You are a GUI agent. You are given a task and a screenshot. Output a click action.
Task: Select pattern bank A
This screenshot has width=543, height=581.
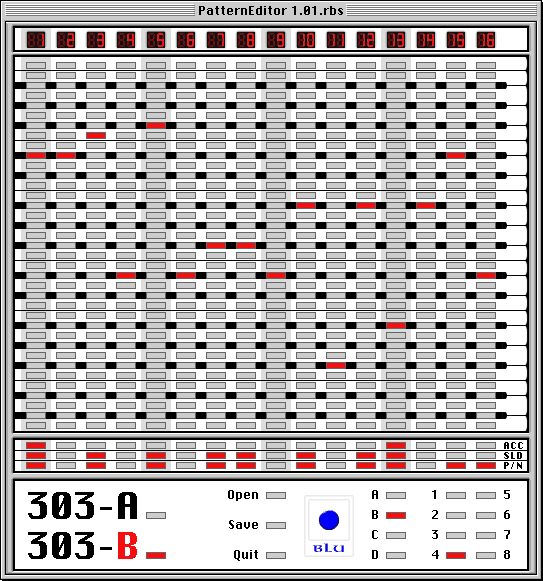coord(396,495)
